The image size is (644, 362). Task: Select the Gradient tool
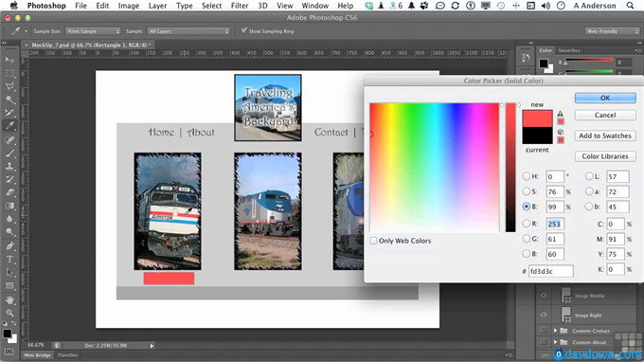[x=9, y=206]
